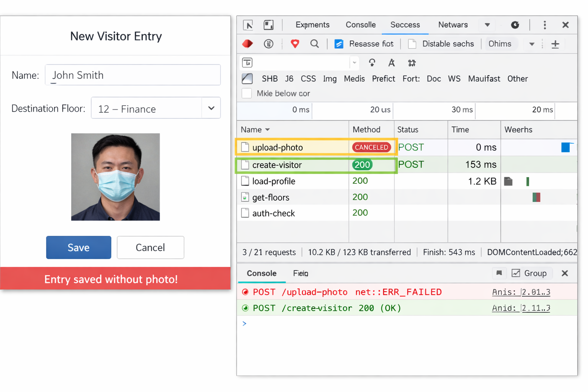Enable the Distable sachs checkbox
This screenshot has width=588, height=392.
click(x=412, y=44)
